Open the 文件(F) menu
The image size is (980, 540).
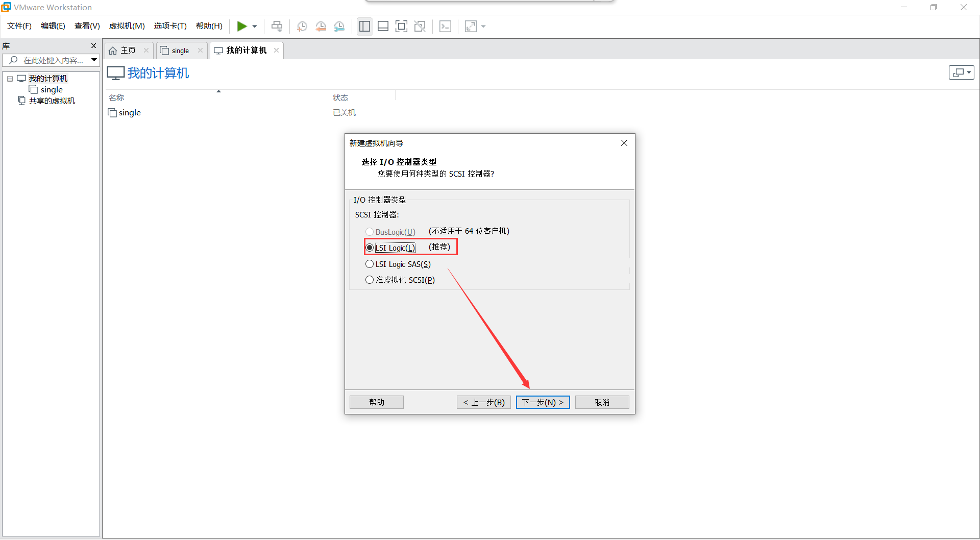click(x=19, y=26)
